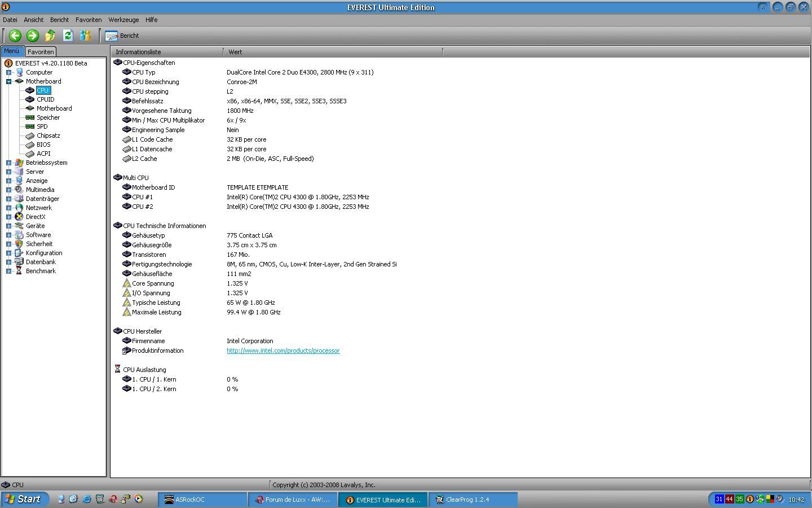Select the SPD tree item

(x=42, y=126)
